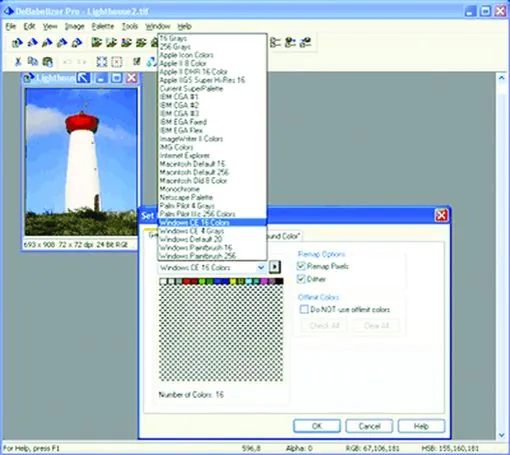Click the RGB: 67,106,181 status bar entry
This screenshot has height=455, width=510.
tap(372, 448)
